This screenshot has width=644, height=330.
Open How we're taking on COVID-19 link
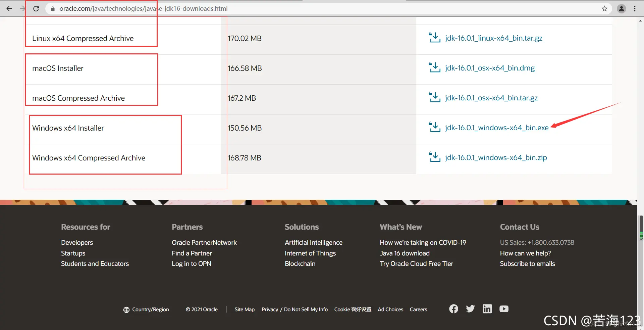point(423,242)
